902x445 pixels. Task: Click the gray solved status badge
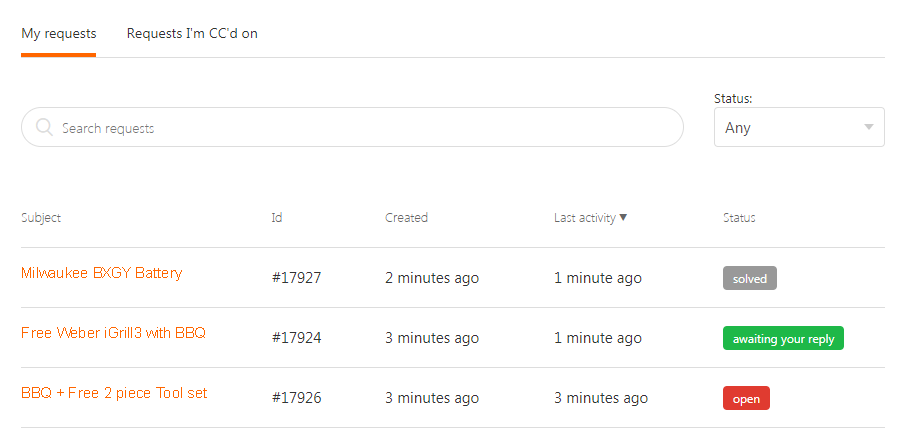(x=750, y=278)
